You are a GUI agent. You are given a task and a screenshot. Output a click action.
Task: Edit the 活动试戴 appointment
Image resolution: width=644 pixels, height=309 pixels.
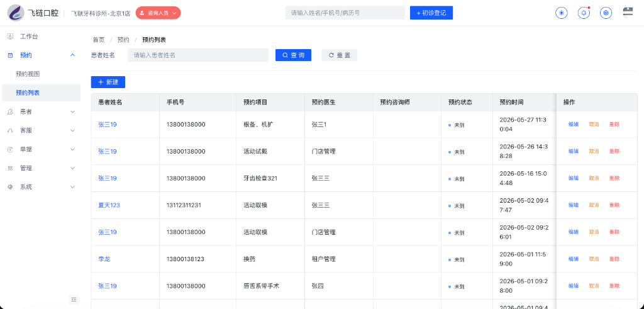pos(574,151)
